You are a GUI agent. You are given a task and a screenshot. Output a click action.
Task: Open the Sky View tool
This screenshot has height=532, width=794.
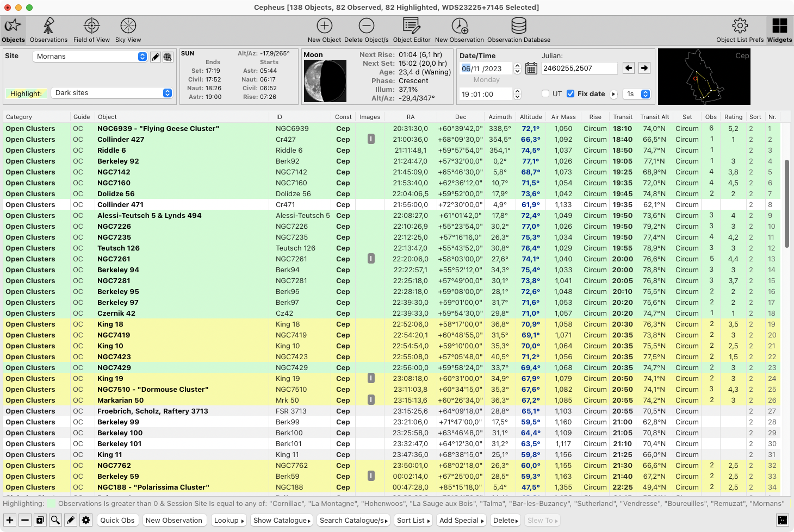[128, 30]
